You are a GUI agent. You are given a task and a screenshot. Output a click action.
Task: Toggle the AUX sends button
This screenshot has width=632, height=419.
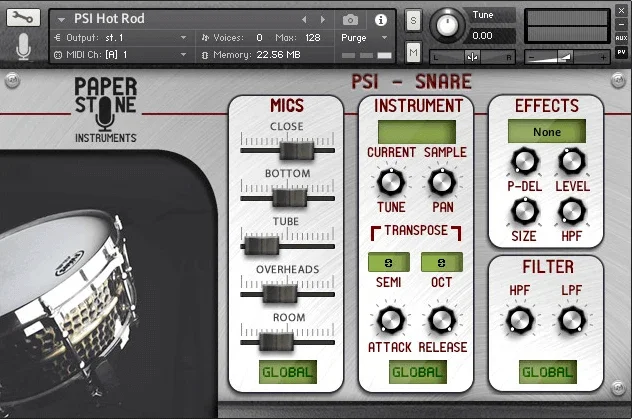pos(621,38)
